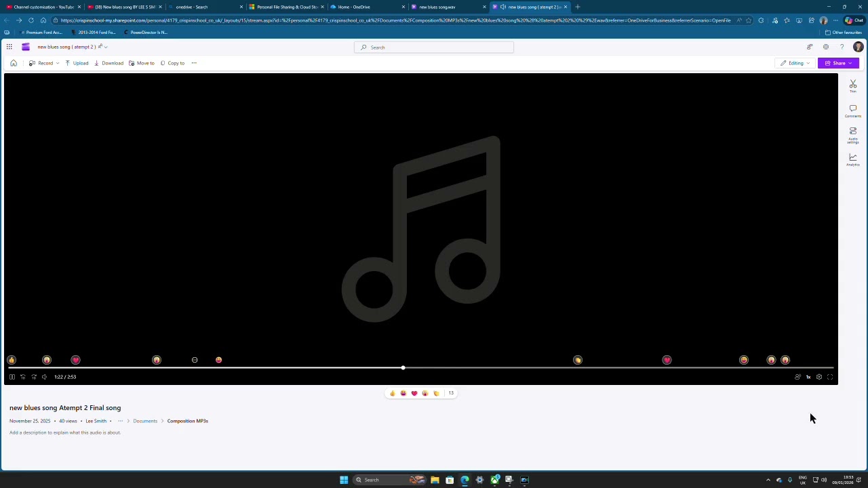React with surprised emoji
Image resolution: width=868 pixels, height=488 pixels.
tap(425, 393)
